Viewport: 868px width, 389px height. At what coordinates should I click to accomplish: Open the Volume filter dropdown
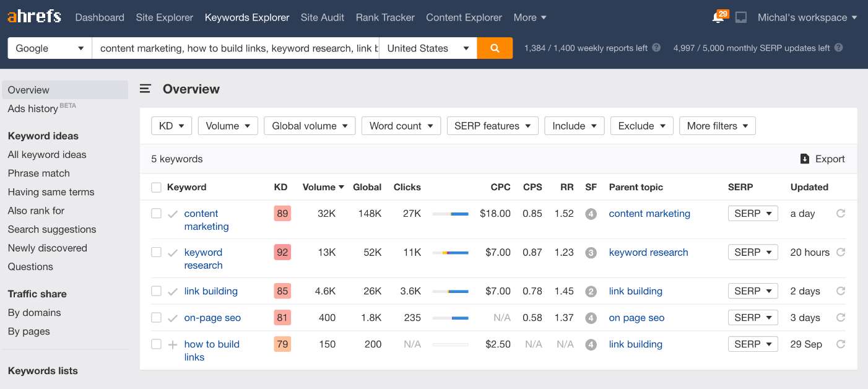[x=228, y=126]
